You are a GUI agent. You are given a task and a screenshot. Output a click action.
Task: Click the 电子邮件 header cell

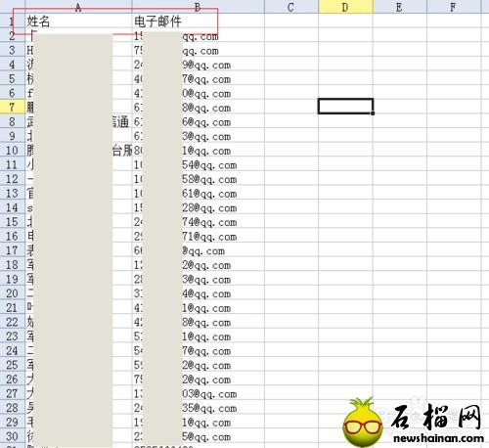[x=199, y=22]
